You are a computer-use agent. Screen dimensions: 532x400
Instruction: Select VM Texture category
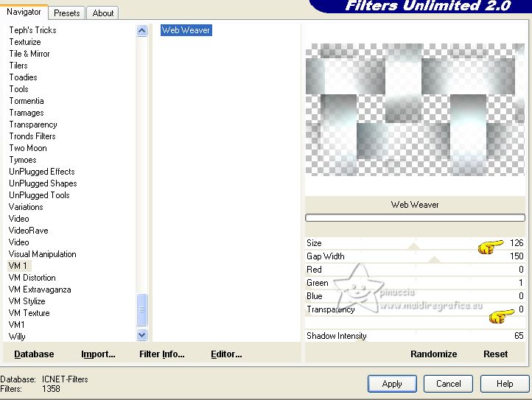click(29, 313)
